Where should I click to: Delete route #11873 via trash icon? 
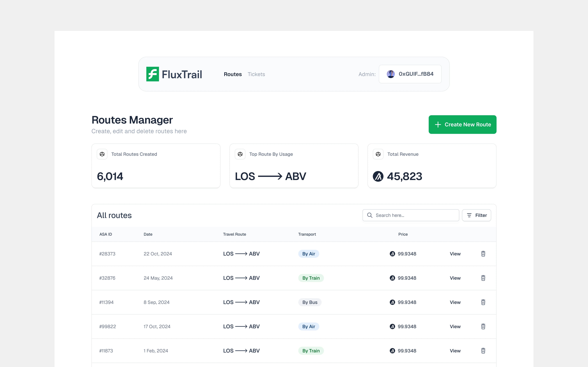point(483,351)
